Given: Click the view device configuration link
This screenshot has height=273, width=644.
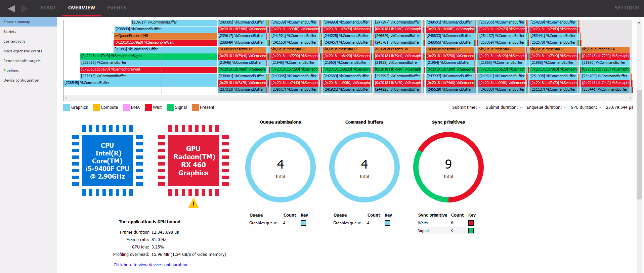Looking at the screenshot, I should coord(150,265).
